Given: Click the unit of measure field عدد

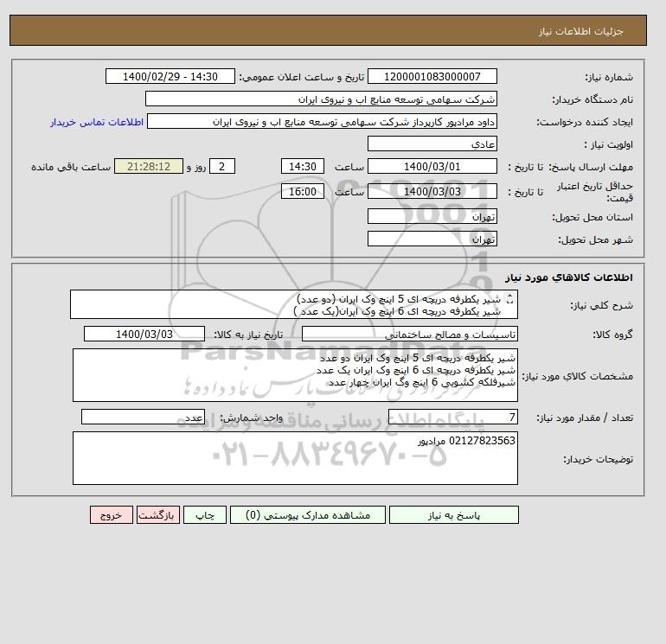Looking at the screenshot, I should (x=143, y=417).
